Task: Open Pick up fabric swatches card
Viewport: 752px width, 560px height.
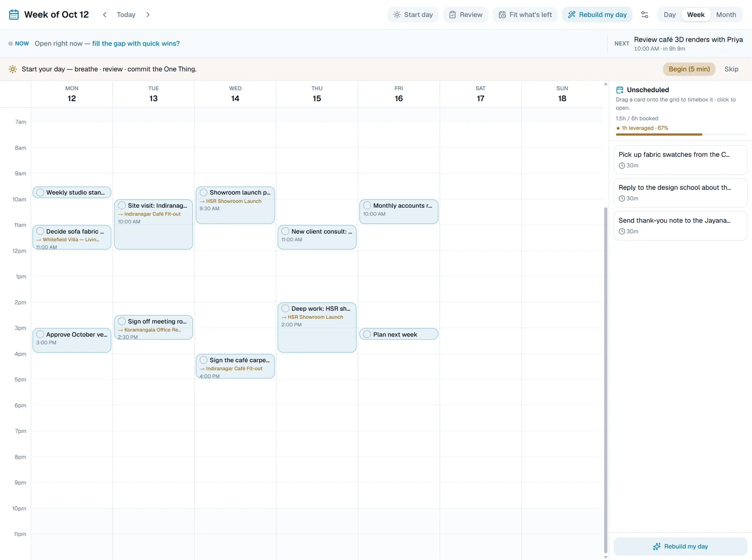Action: tap(680, 159)
